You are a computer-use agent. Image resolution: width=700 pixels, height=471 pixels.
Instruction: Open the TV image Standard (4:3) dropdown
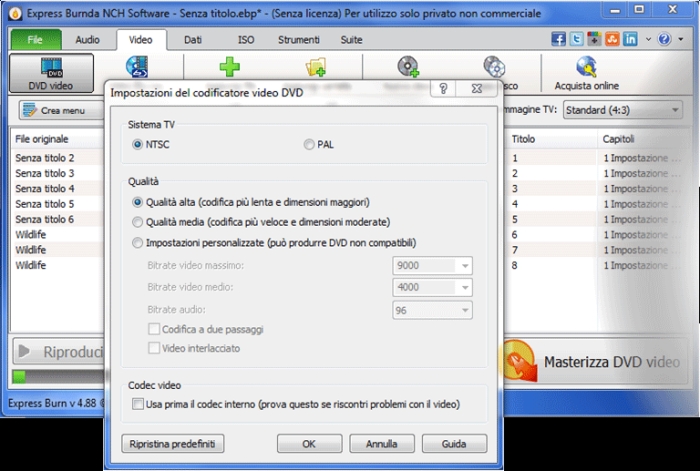tap(623, 110)
